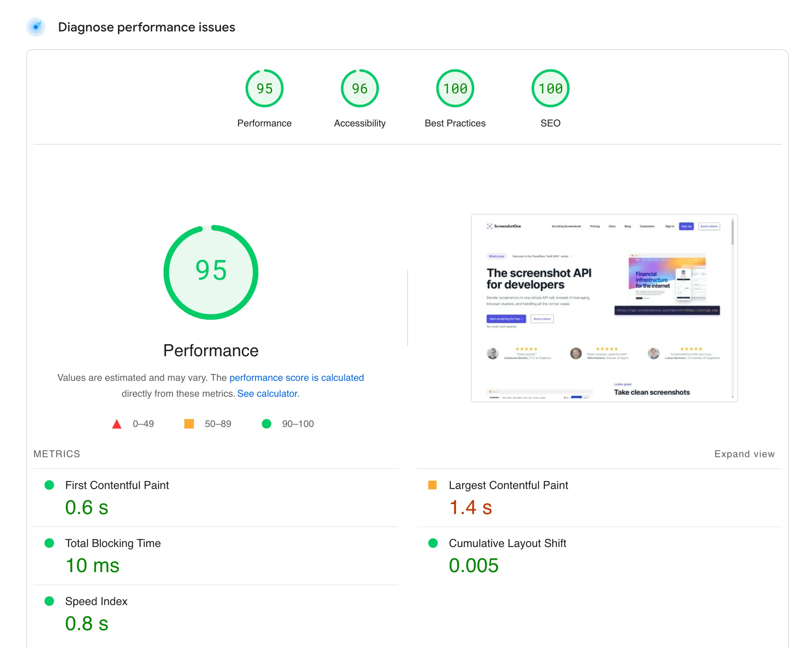Image resolution: width=812 pixels, height=648 pixels.
Task: Click the green circle legend marker for 90–100
Action: [x=267, y=424]
